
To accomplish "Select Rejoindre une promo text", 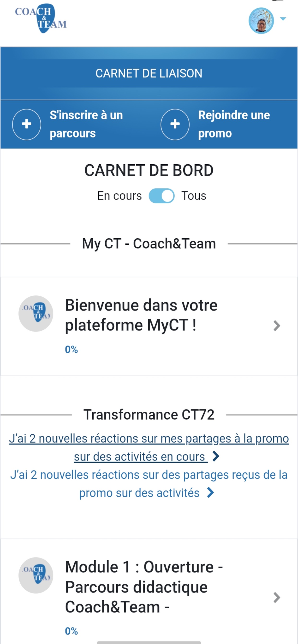I will pos(234,124).
